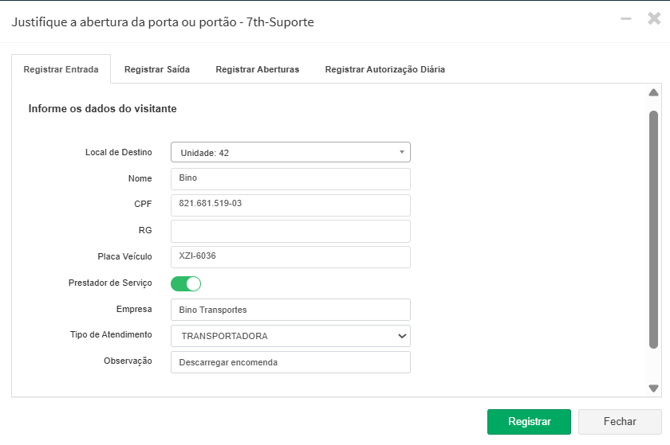The width and height of the screenshot is (670, 445).
Task: Click the Placa Veículo field
Action: pos(290,257)
